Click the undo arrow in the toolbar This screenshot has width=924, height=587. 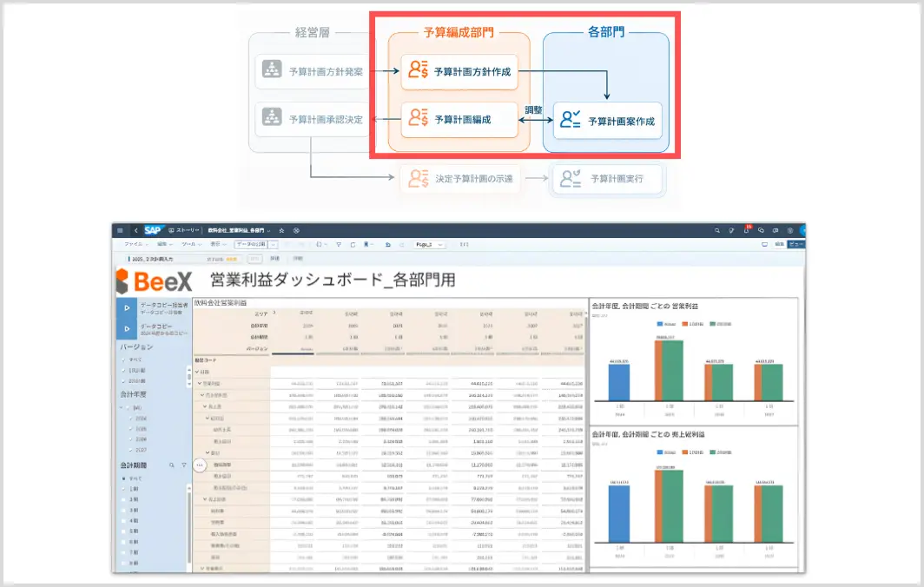tap(387, 245)
